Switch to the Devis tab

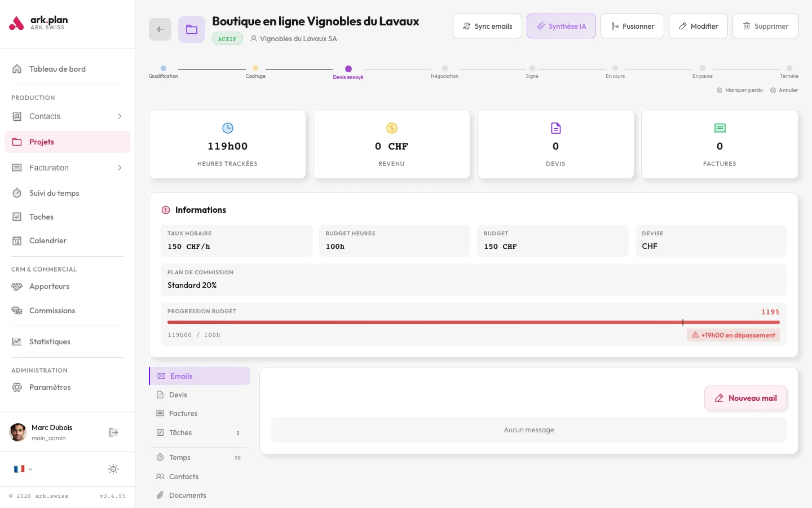click(x=178, y=395)
